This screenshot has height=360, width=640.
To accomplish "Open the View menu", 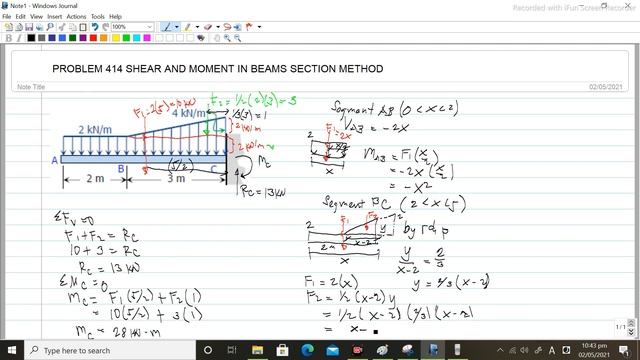I will [36, 16].
